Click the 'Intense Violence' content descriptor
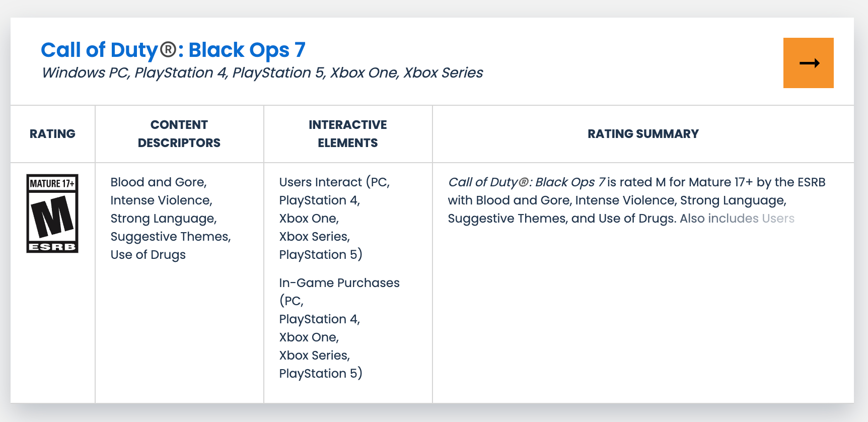Screen dimensions: 868x422 (161, 200)
